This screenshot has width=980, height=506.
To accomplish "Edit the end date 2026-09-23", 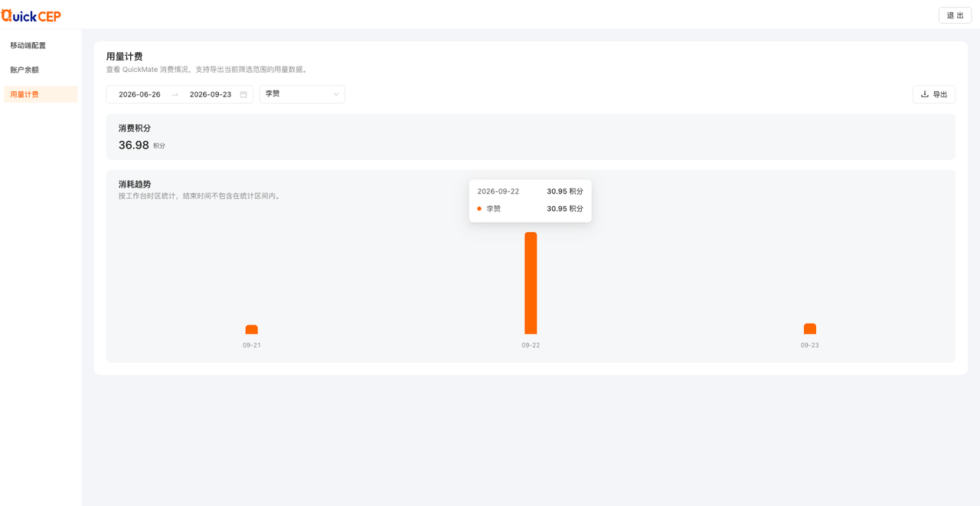I will pos(211,94).
